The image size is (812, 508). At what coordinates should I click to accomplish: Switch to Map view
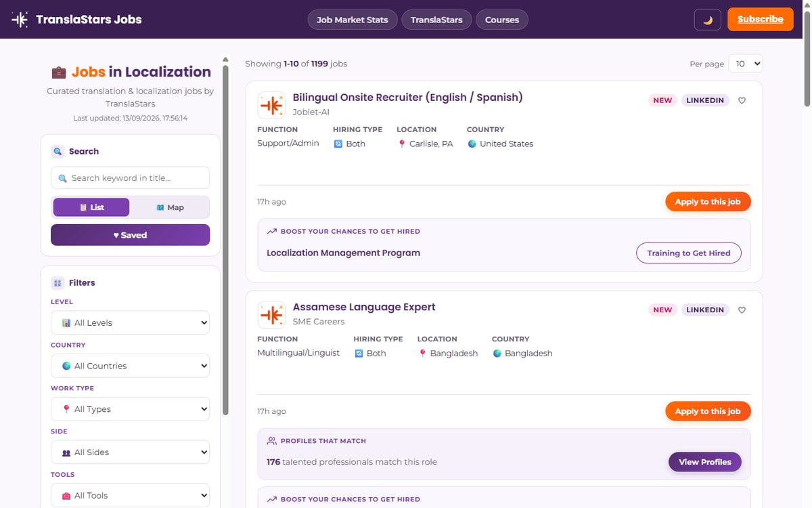click(x=169, y=207)
